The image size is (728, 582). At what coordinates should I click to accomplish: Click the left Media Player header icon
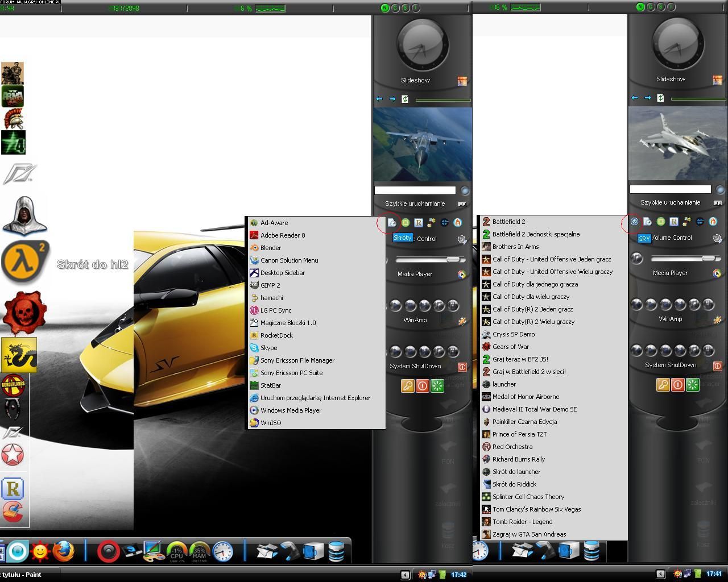(x=462, y=275)
